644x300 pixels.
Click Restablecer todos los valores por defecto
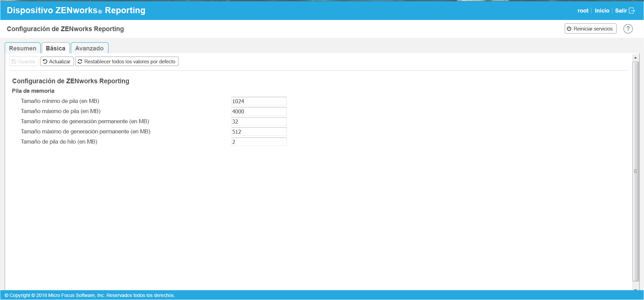(127, 62)
